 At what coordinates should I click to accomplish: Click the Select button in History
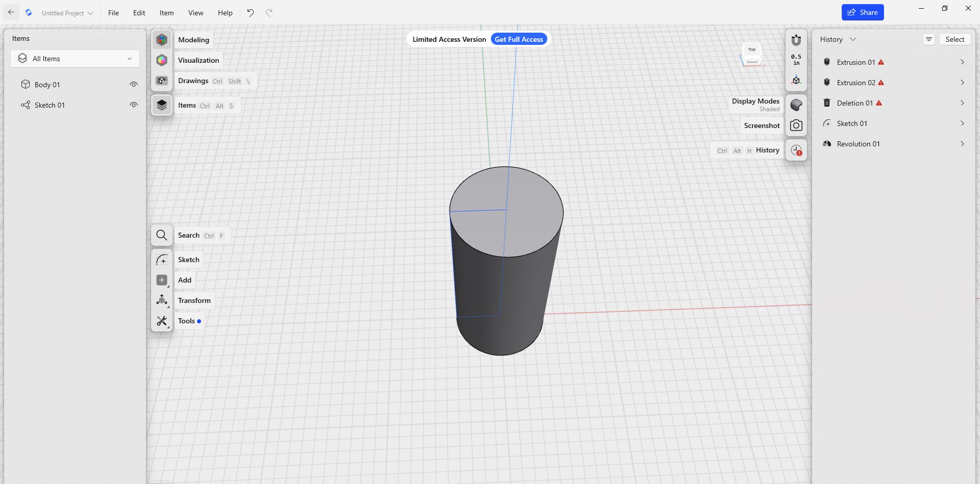click(x=954, y=39)
